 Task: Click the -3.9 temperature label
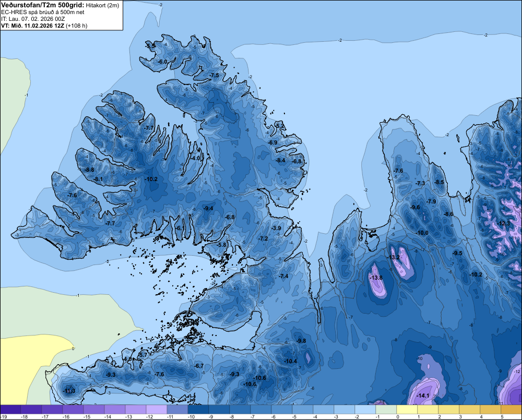276,228
